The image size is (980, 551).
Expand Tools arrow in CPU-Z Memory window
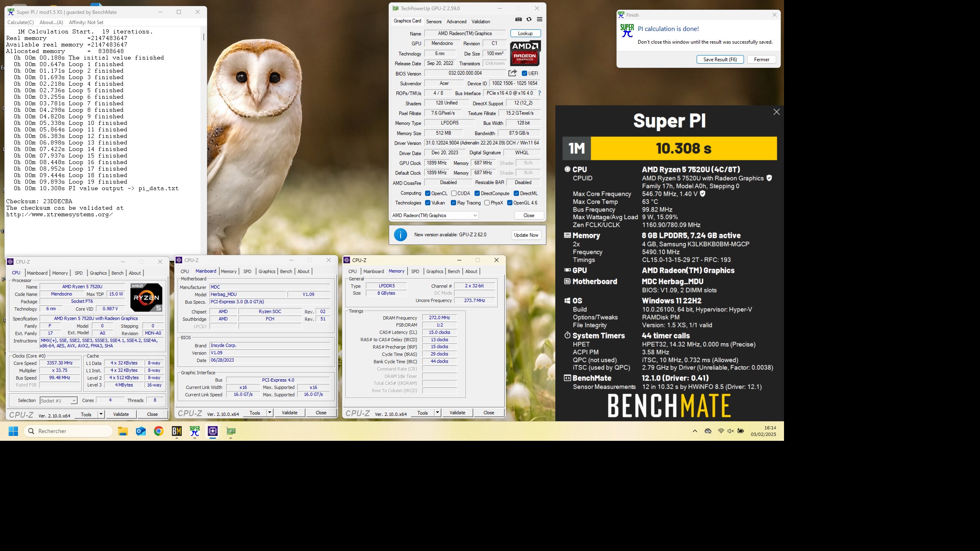coord(437,413)
